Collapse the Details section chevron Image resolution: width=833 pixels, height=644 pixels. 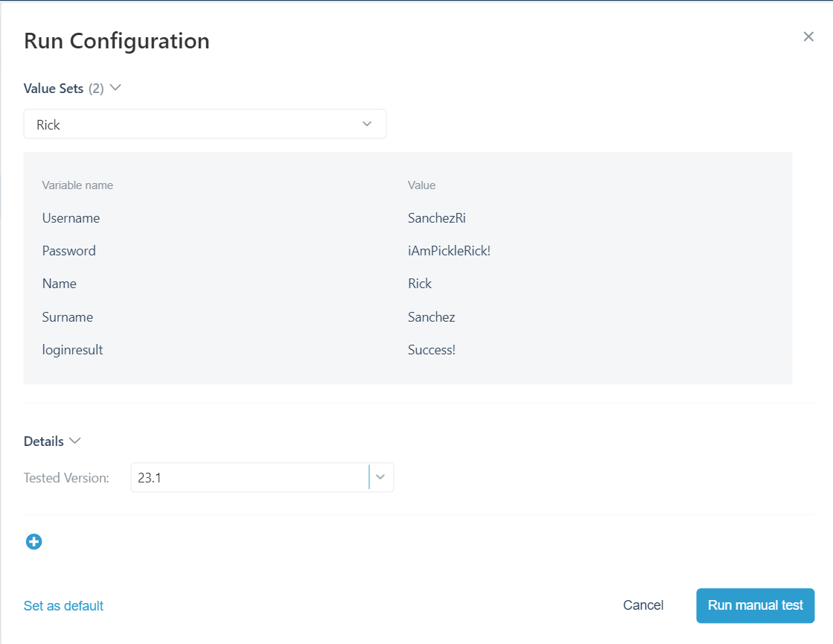[74, 441]
